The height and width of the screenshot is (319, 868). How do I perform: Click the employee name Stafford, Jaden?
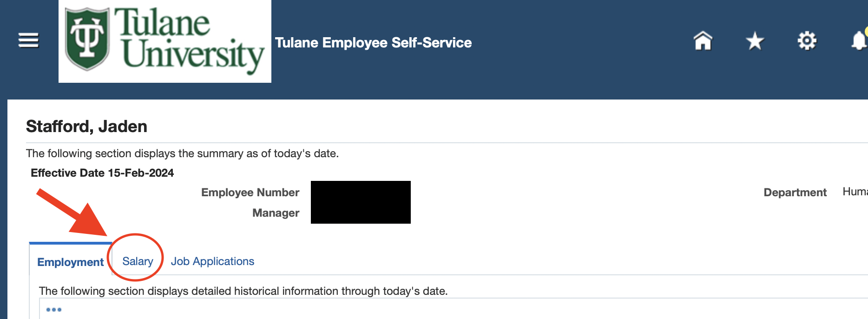(x=86, y=126)
